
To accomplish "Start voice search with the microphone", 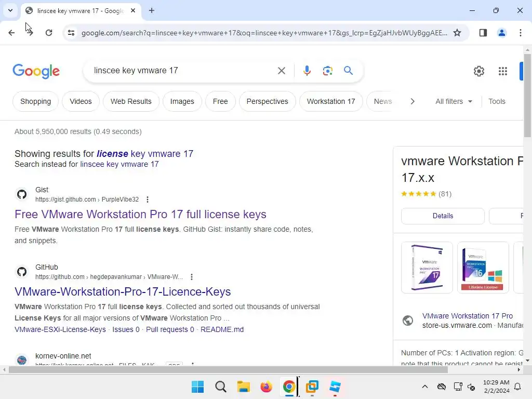I will click(x=307, y=71).
